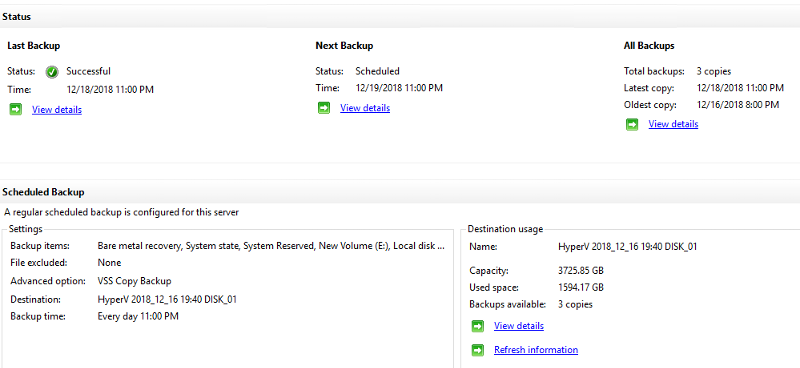Open View details link in Destination usage

pyautogui.click(x=519, y=326)
